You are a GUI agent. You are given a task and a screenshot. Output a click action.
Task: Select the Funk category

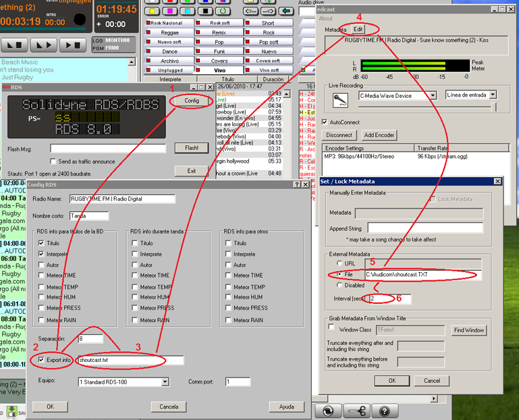coord(219,51)
